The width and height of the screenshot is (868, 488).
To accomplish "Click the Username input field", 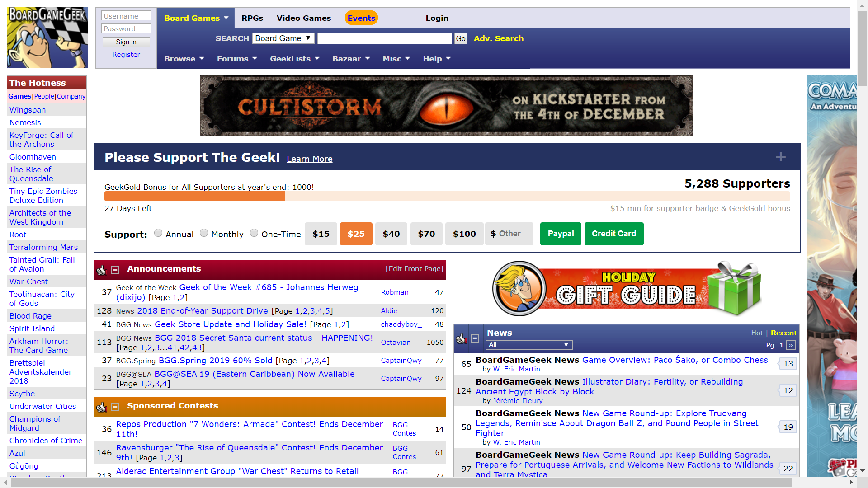I will click(x=126, y=16).
